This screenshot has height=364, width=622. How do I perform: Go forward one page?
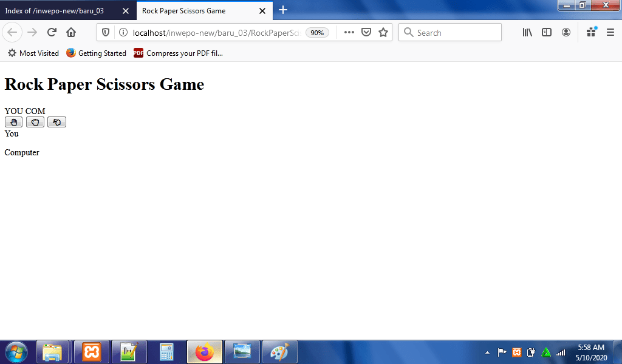(32, 33)
